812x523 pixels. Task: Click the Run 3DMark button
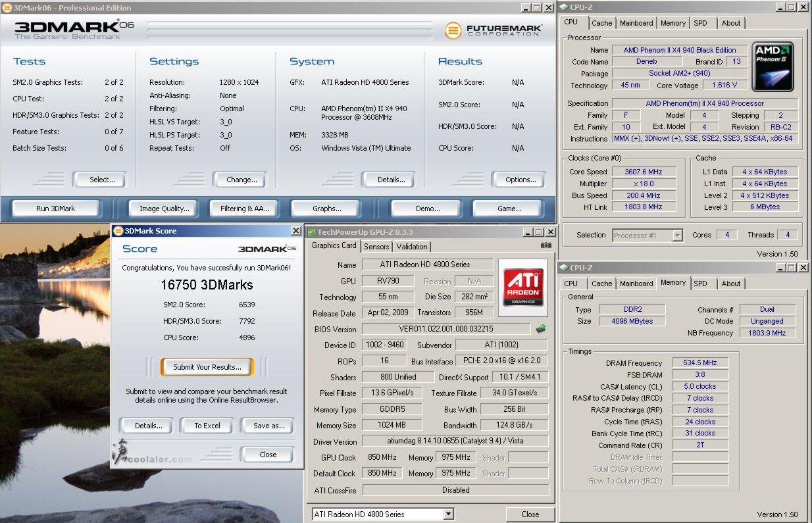[x=55, y=209]
